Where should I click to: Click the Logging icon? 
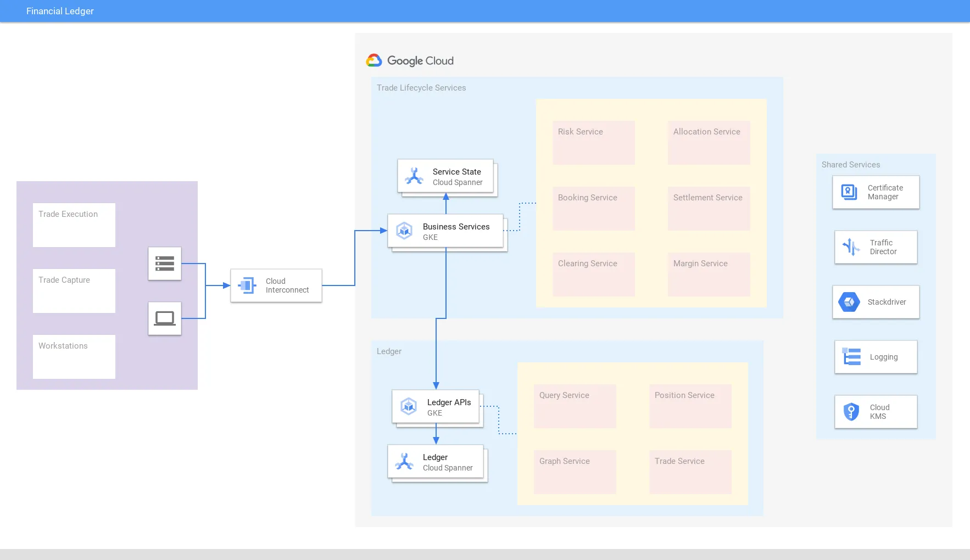point(851,357)
